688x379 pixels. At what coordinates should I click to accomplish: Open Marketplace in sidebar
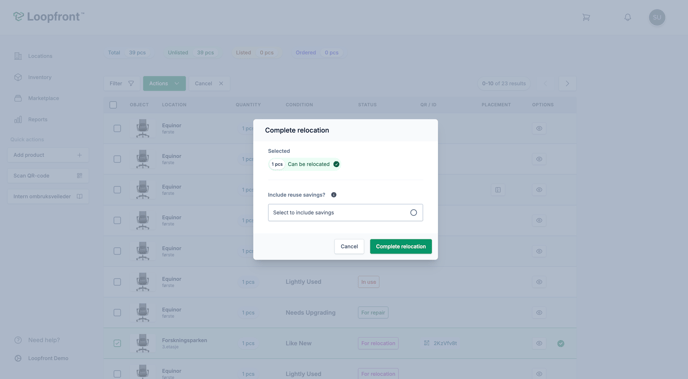[43, 98]
